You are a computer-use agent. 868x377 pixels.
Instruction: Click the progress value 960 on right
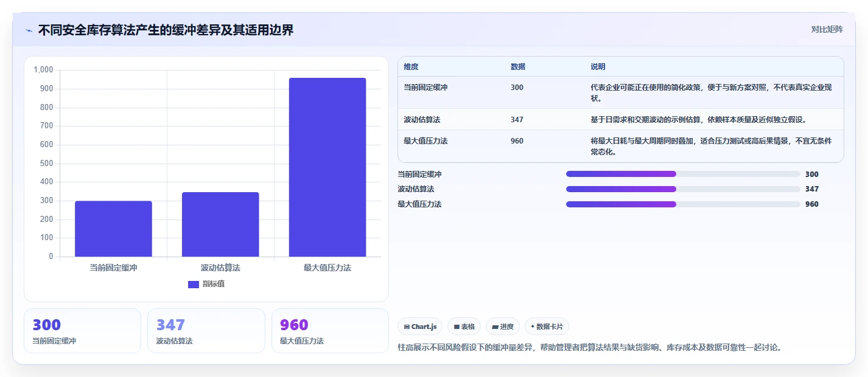812,204
